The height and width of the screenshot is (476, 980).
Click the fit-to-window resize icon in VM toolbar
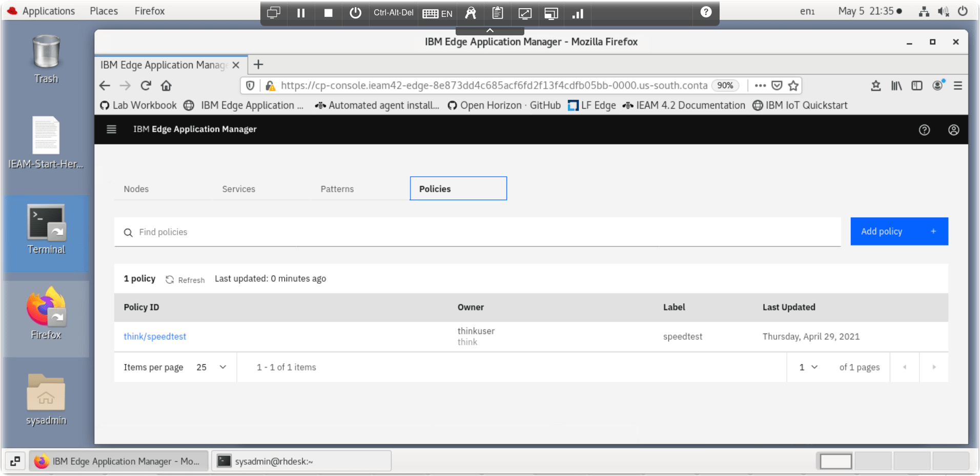525,13
